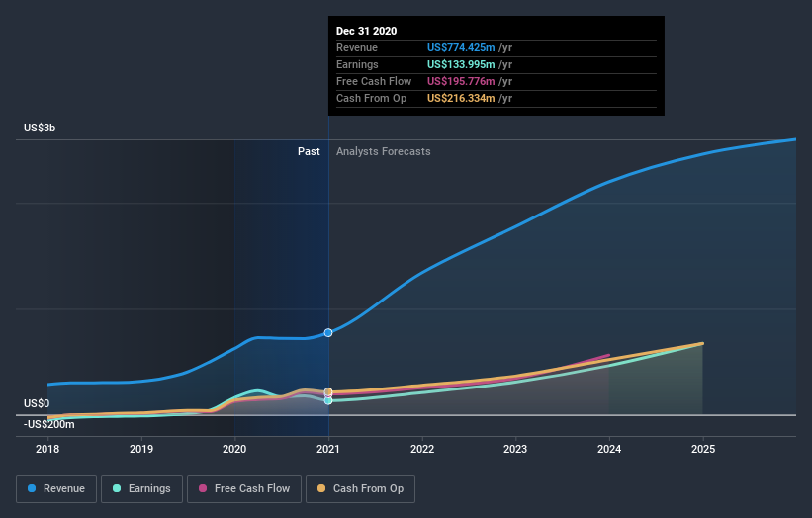Select the Earnings data point at 2021

pyautogui.click(x=328, y=400)
